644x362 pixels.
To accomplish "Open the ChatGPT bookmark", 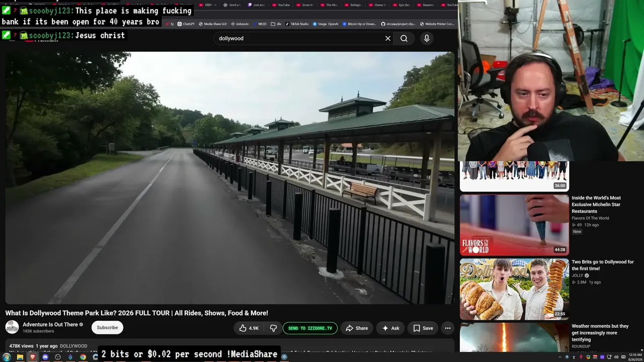I will [x=186, y=24].
